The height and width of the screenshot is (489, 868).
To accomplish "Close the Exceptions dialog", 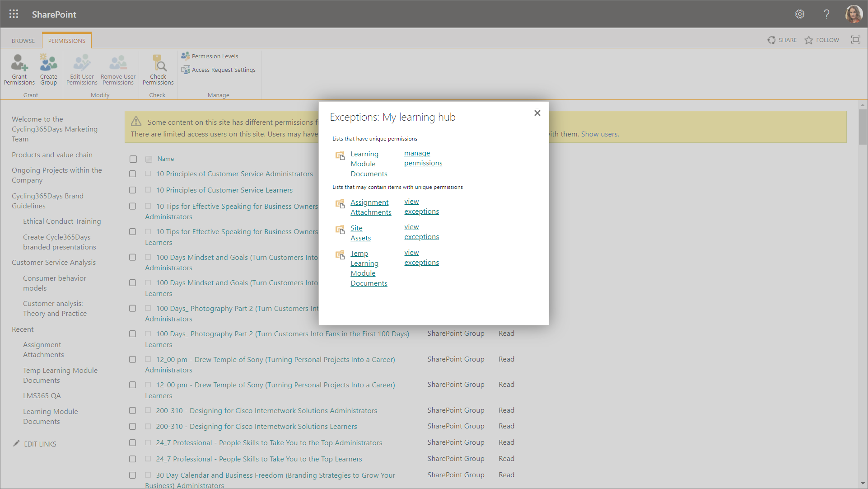I will tap(537, 113).
